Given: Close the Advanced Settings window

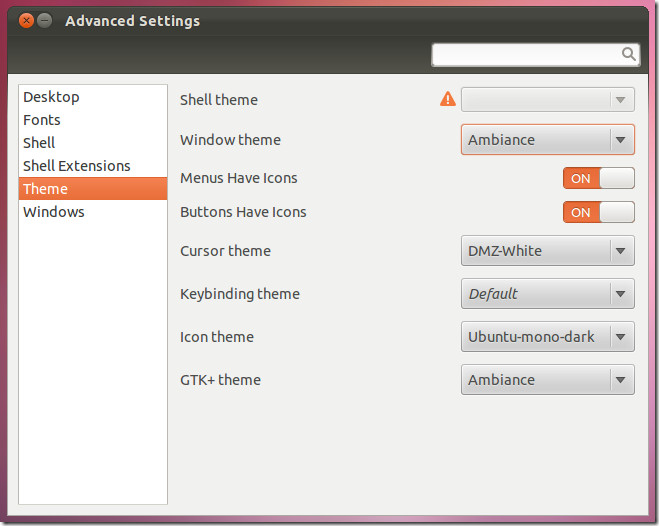Looking at the screenshot, I should click(x=26, y=20).
